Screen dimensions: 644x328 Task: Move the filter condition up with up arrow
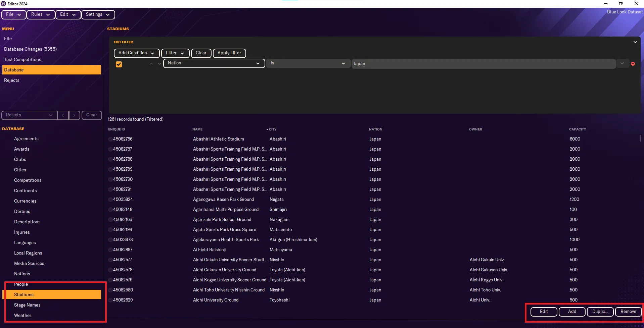pos(151,63)
